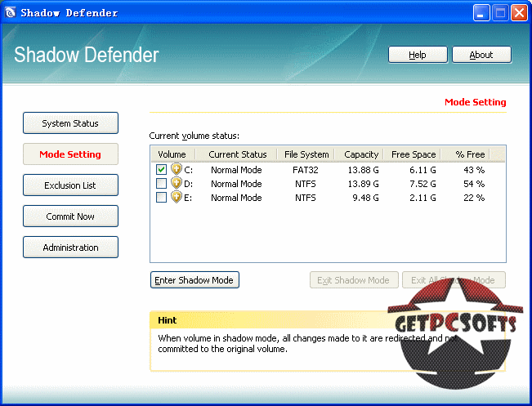This screenshot has width=532, height=406.
Task: Select the Mode Setting page
Action: point(70,154)
